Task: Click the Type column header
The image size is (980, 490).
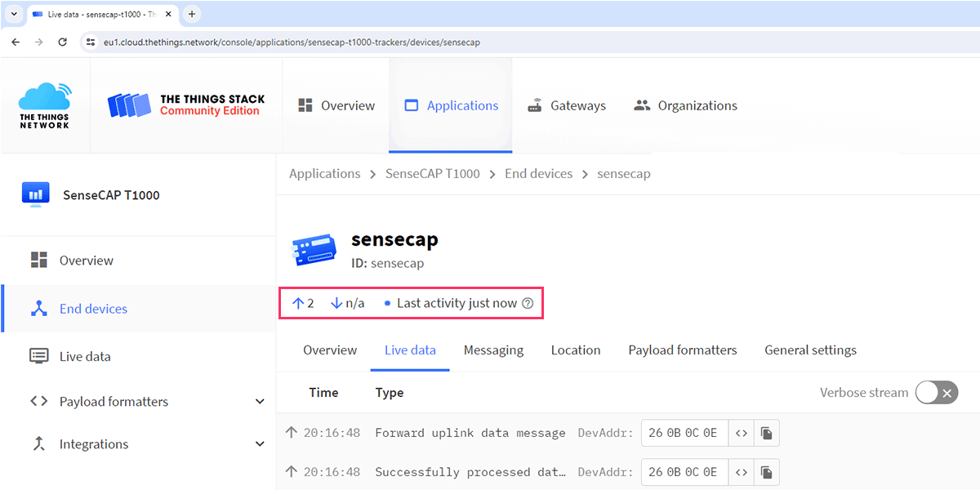Action: click(390, 393)
